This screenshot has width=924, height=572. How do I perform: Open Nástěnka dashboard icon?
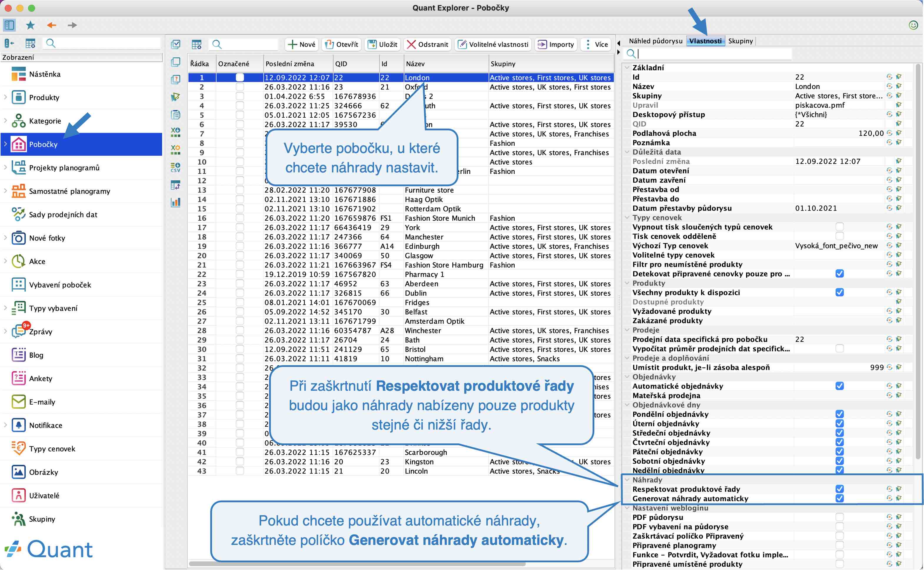tap(19, 74)
